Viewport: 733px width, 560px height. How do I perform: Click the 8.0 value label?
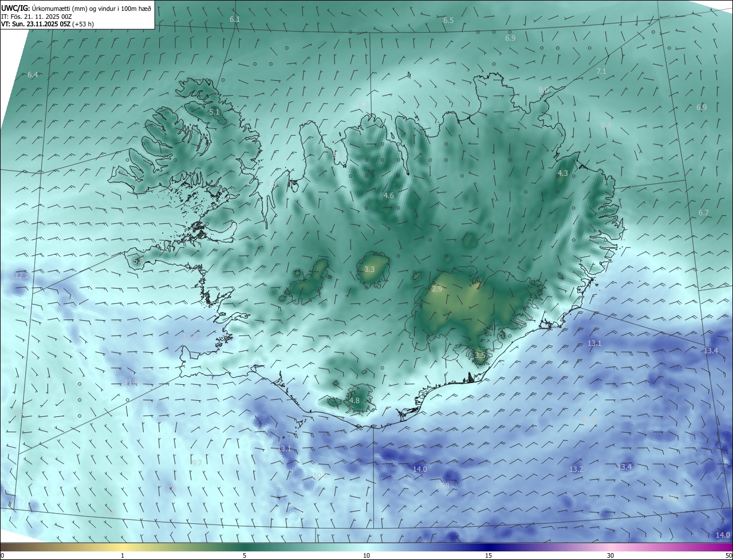[543, 90]
